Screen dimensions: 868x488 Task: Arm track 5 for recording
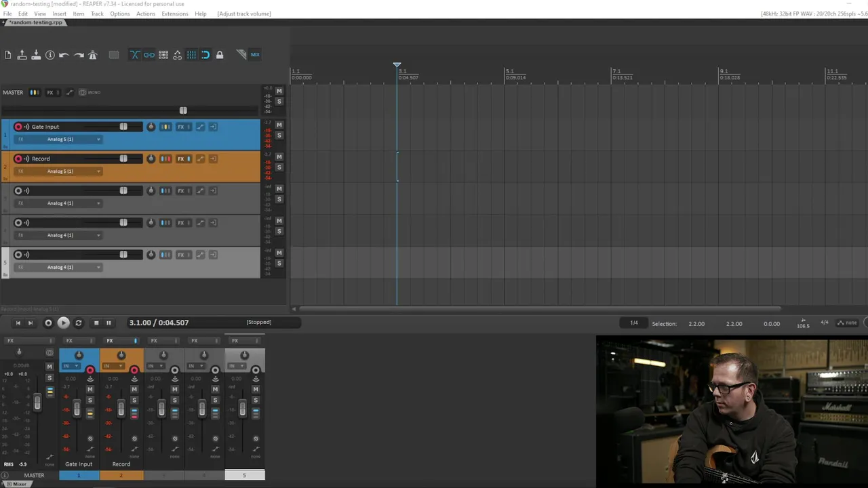click(18, 255)
